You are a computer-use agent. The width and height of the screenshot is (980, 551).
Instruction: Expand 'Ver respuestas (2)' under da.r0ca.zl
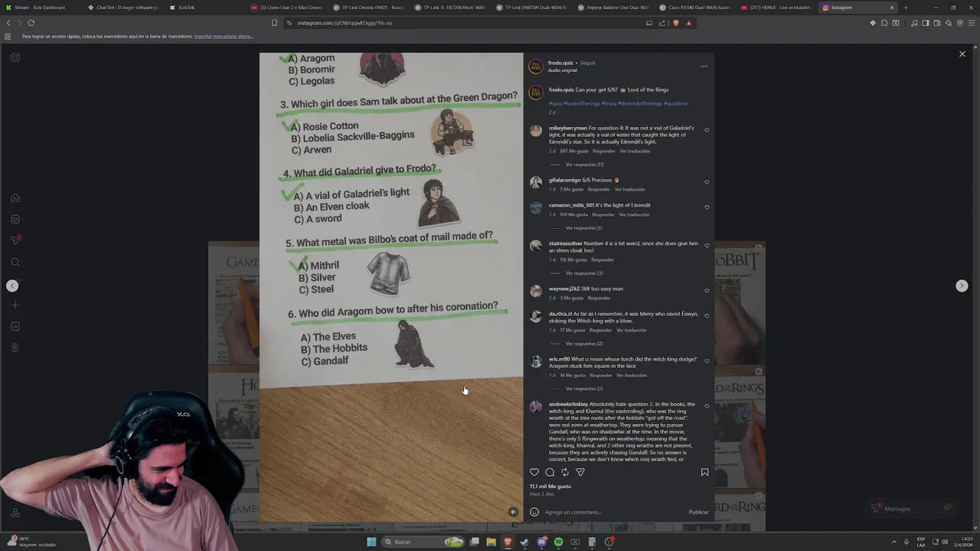[584, 344]
